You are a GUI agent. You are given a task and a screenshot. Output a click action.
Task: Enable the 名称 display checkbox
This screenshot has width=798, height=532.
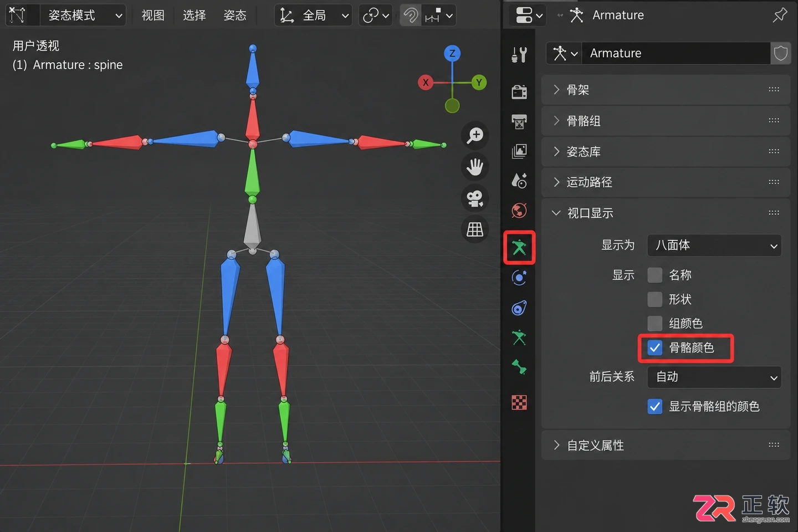655,275
